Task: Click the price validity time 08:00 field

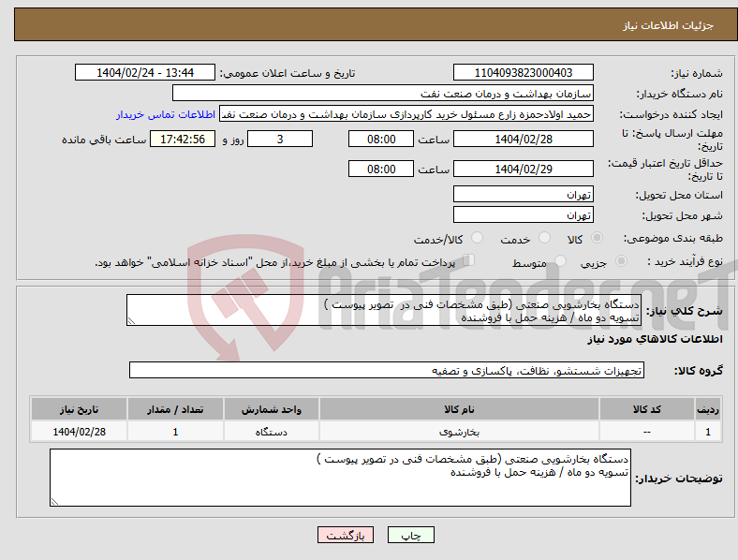Action: (x=381, y=169)
